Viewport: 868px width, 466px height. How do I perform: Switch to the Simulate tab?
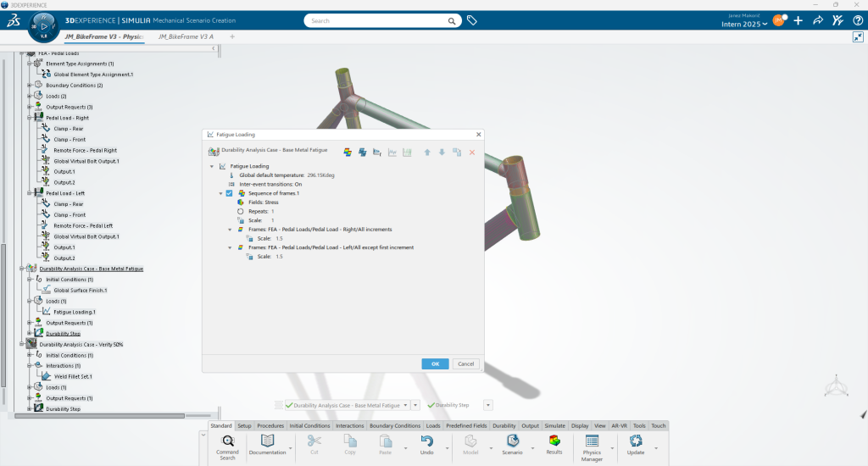pos(554,426)
